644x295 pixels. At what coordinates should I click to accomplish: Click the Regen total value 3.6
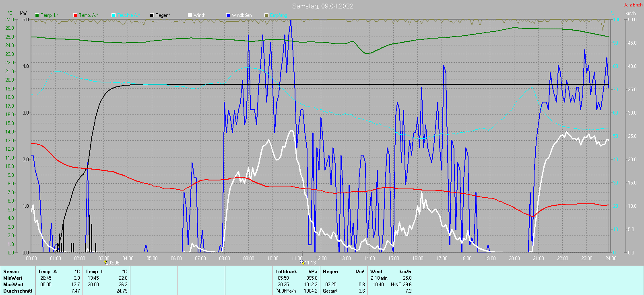click(x=362, y=291)
